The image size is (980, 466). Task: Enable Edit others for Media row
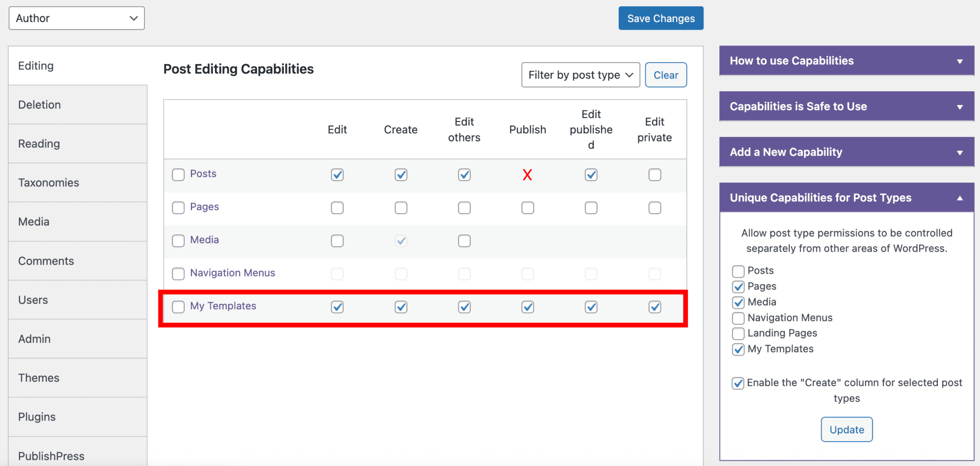click(x=464, y=241)
